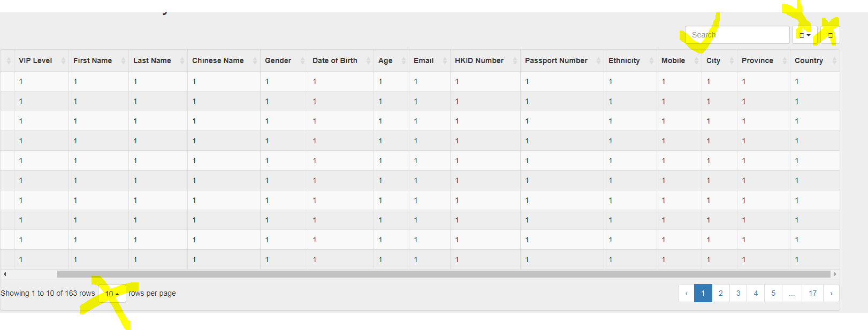Sort the First Name column ascending
This screenshot has width=868, height=330.
(x=92, y=60)
